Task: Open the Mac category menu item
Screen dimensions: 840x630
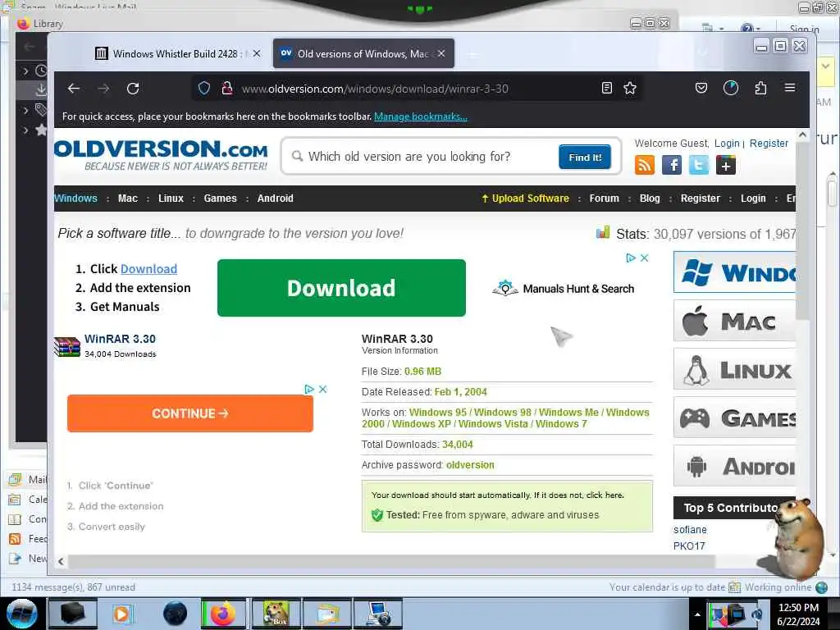Action: pyautogui.click(x=127, y=199)
